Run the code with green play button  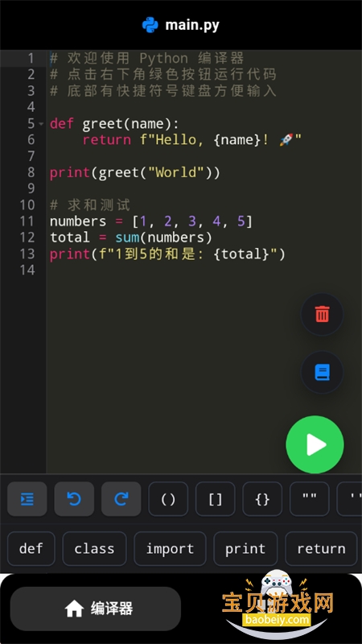pyautogui.click(x=315, y=444)
